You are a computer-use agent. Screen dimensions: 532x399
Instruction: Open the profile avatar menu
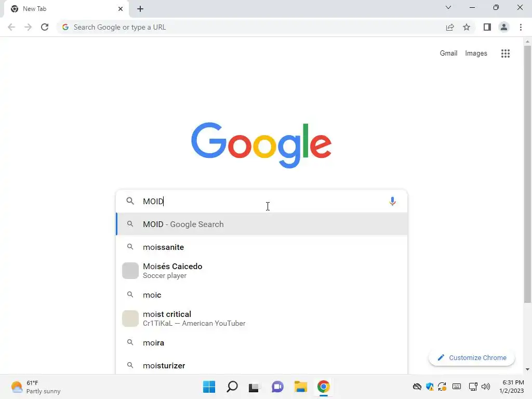[x=504, y=27]
